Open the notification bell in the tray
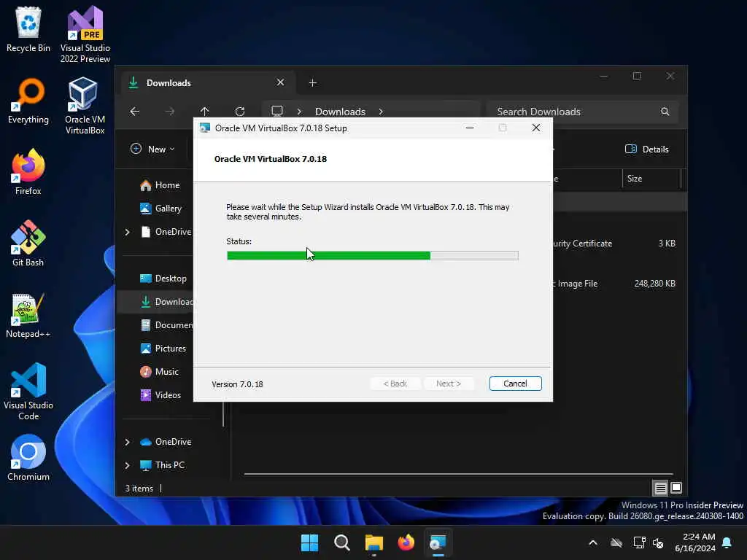 pyautogui.click(x=727, y=542)
